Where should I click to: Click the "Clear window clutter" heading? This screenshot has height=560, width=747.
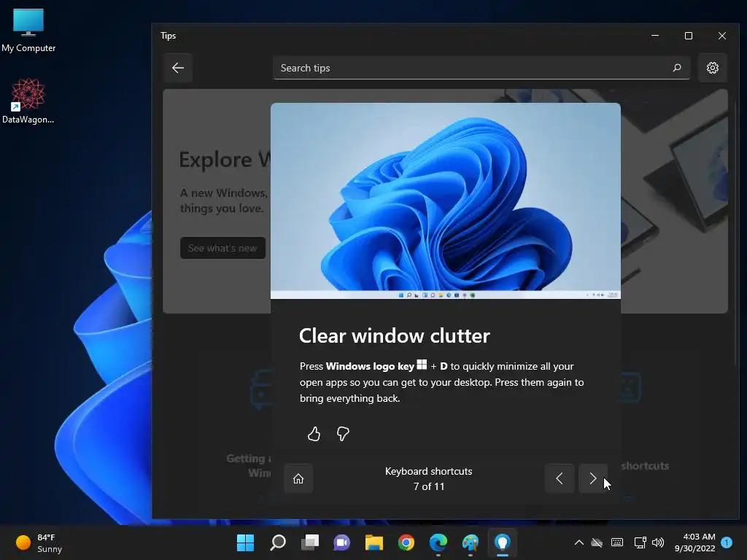click(394, 335)
